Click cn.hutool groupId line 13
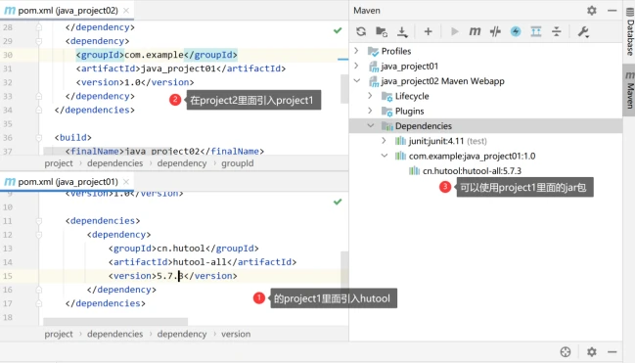The width and height of the screenshot is (636, 364). tap(183, 249)
